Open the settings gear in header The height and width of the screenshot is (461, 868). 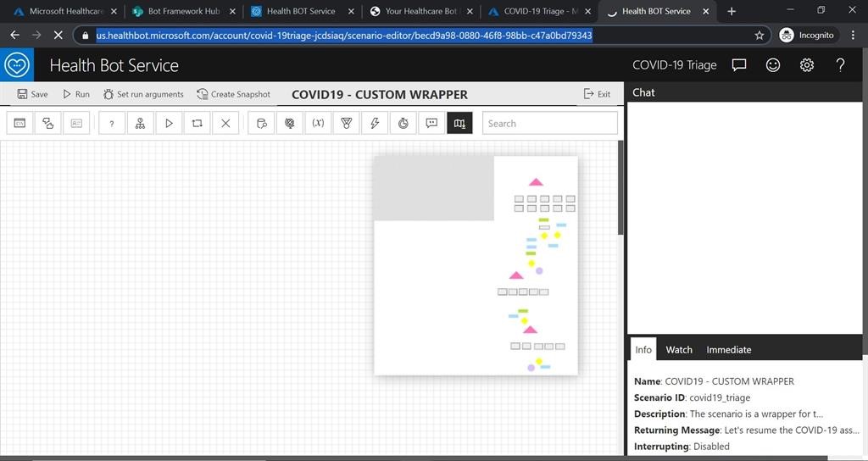tap(807, 65)
